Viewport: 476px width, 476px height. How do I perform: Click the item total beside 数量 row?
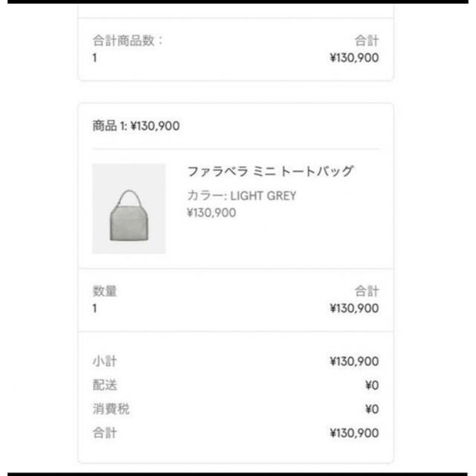[x=354, y=309]
